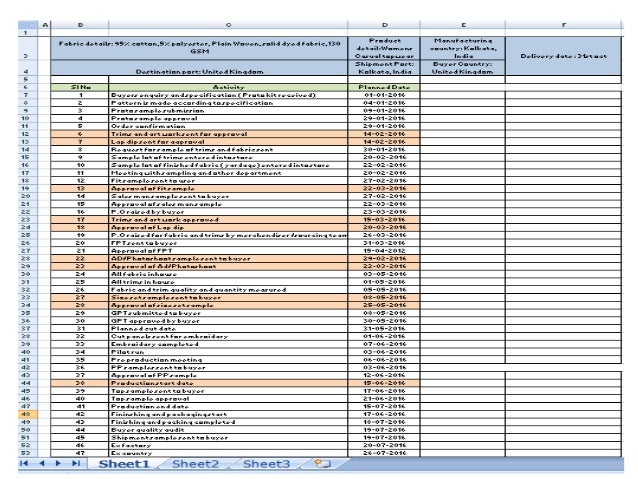Select the Sheet1 tab

click(124, 464)
